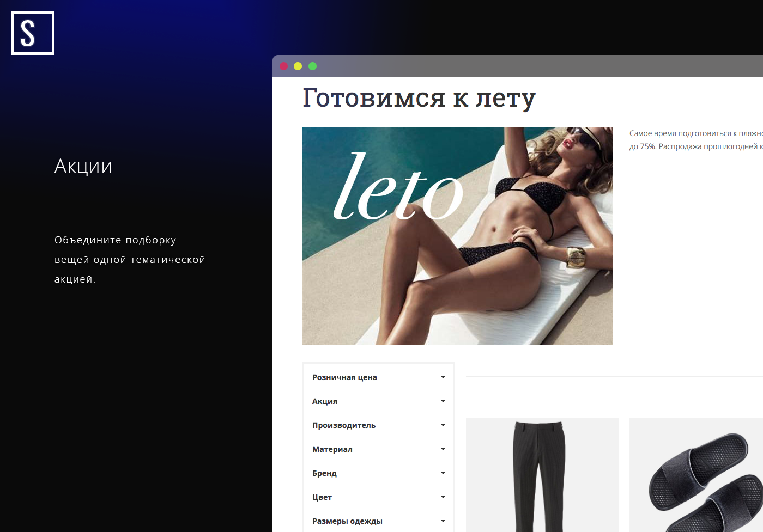Open the Акция filter dropdown arrow
The image size is (763, 532).
(x=443, y=401)
